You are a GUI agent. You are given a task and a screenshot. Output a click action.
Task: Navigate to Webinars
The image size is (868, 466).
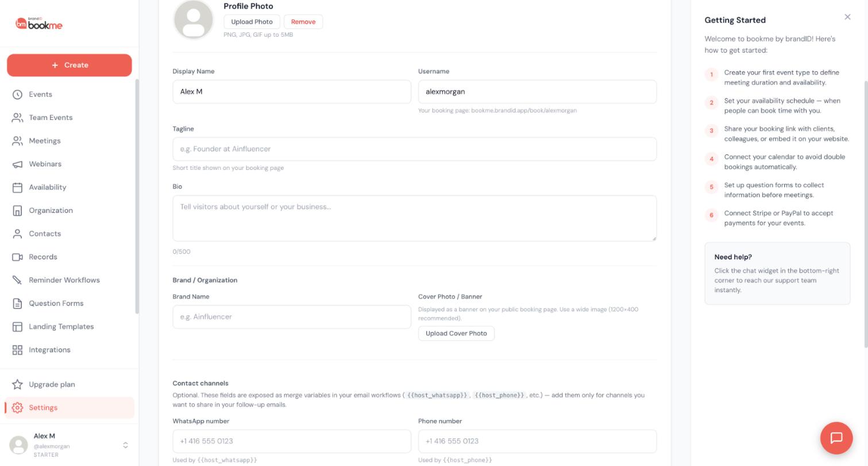[69, 164]
